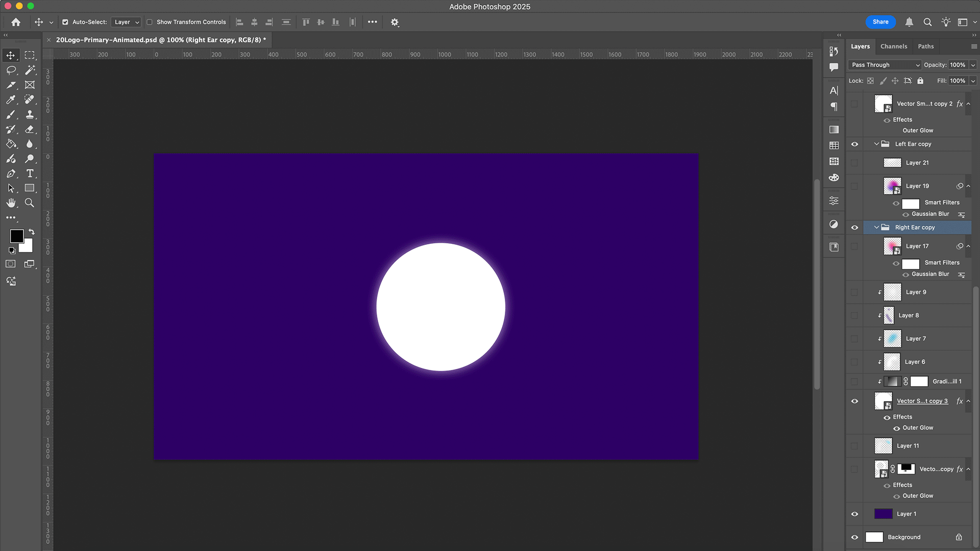
Task: Select the Eraser tool
Action: click(x=30, y=129)
